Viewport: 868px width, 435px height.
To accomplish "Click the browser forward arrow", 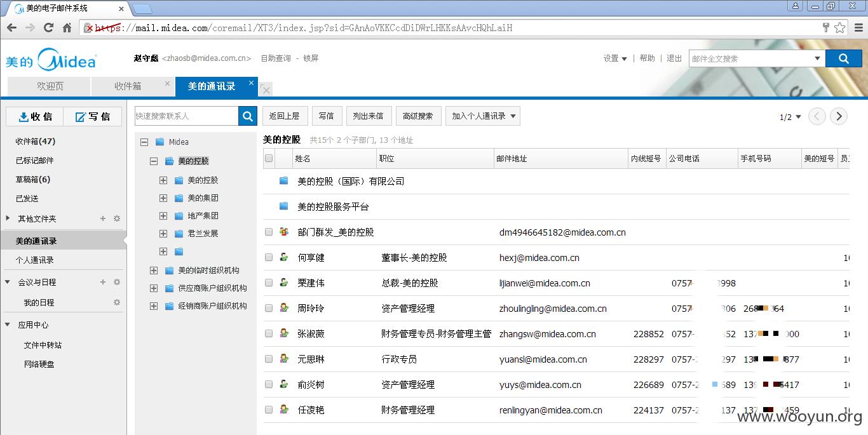I will [x=30, y=28].
